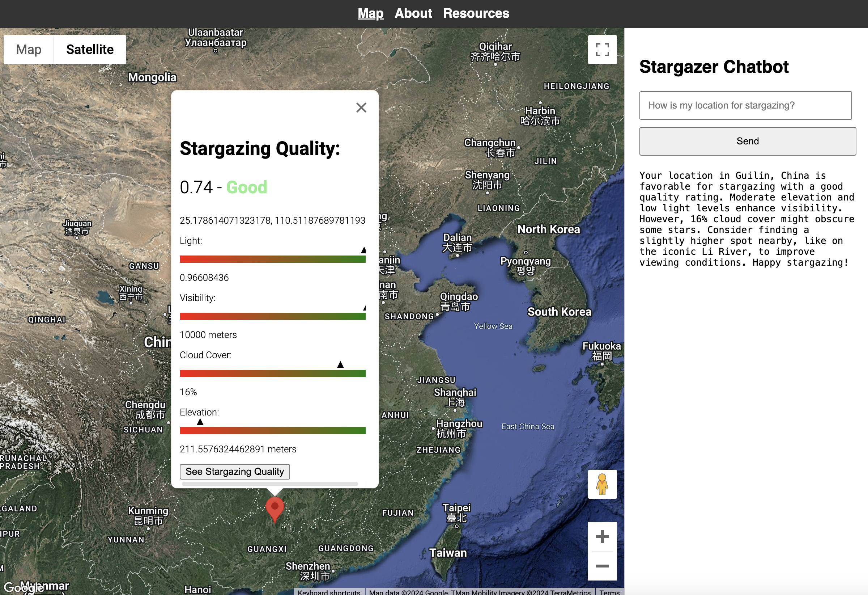Switch to Satellite view type
Image resolution: width=868 pixels, height=595 pixels.
(90, 49)
